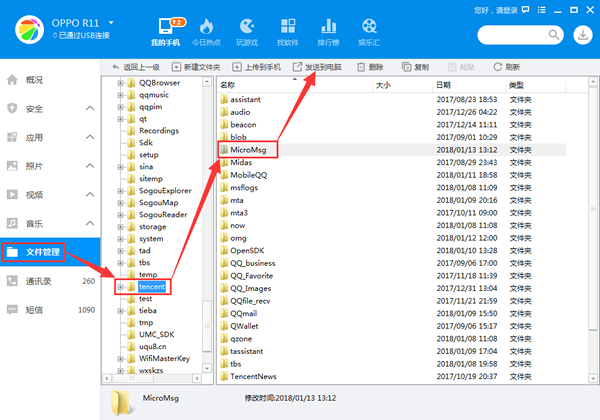The width and height of the screenshot is (600, 420).
Task: Expand the WifiMasterKey tree node
Action: pos(120,359)
